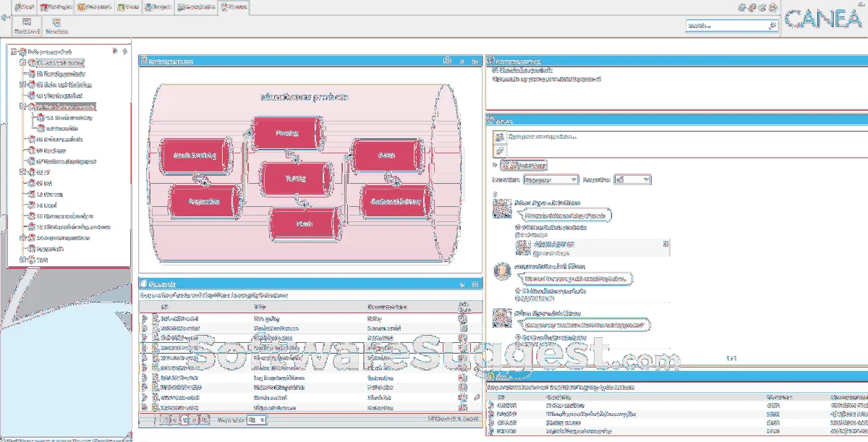Switch to the Process tab in the ribbon
This screenshot has width=868, height=442.
[x=235, y=7]
